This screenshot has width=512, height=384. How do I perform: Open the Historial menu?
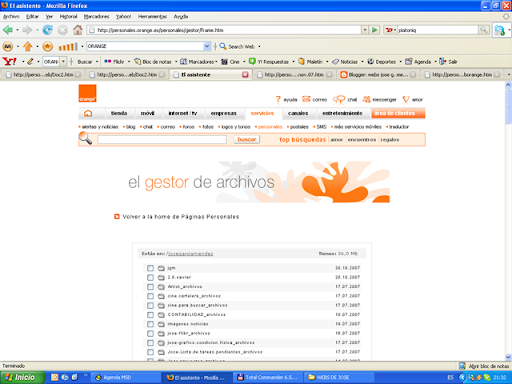point(68,16)
